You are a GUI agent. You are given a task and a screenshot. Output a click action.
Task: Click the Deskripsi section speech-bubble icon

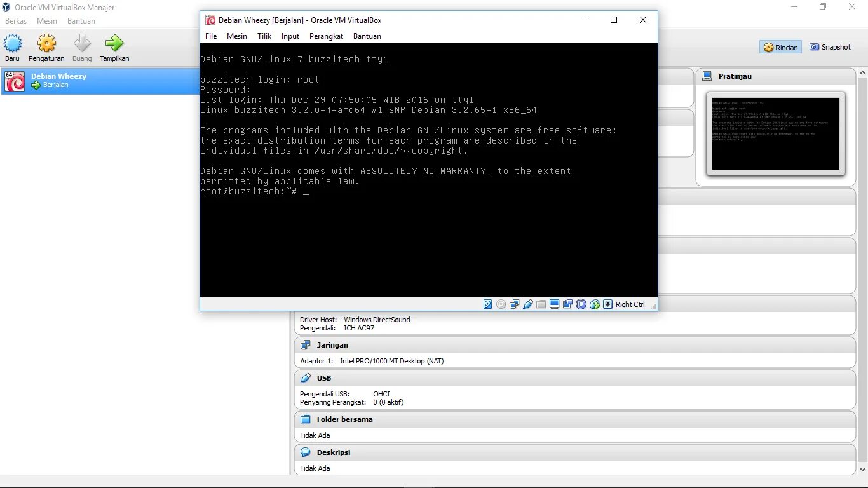pyautogui.click(x=306, y=452)
